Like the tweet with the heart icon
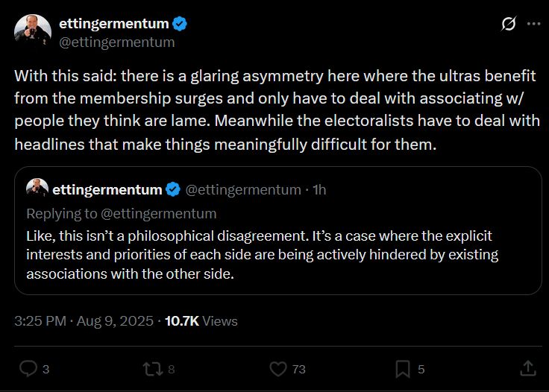This screenshot has height=392, width=549. (278, 370)
